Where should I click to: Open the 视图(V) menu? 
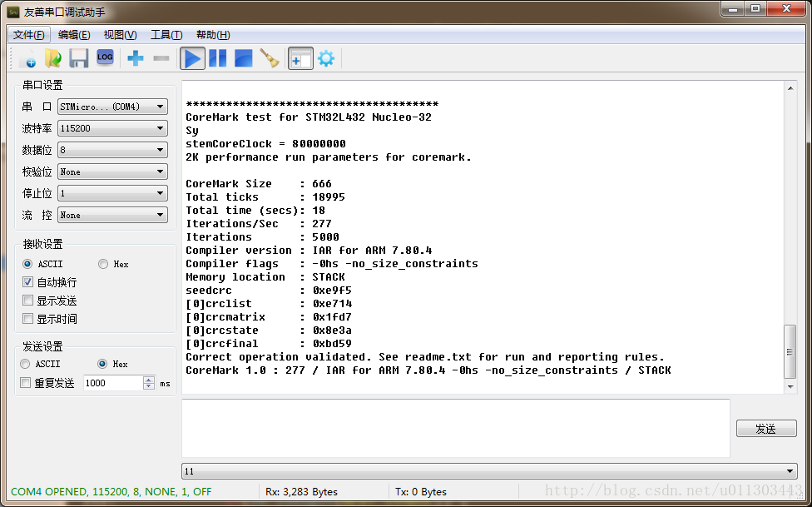point(120,35)
